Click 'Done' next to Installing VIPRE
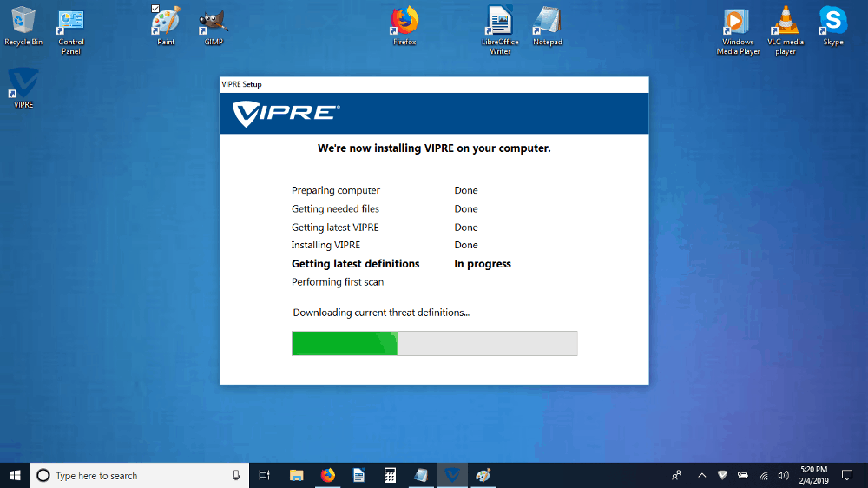This screenshot has height=488, width=868. 466,245
